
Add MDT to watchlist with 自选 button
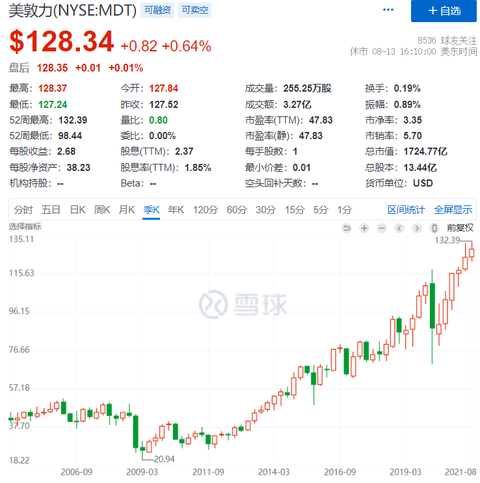pyautogui.click(x=444, y=11)
